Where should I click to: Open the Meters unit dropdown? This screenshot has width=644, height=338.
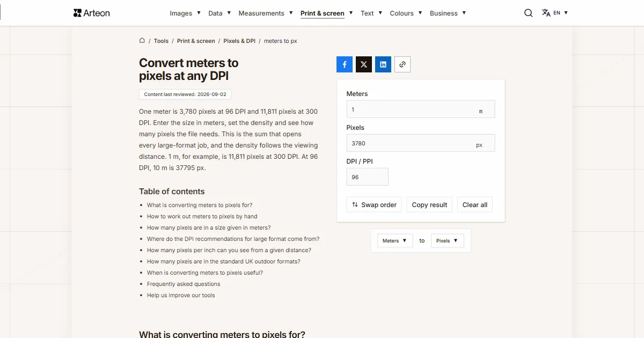pyautogui.click(x=395, y=241)
